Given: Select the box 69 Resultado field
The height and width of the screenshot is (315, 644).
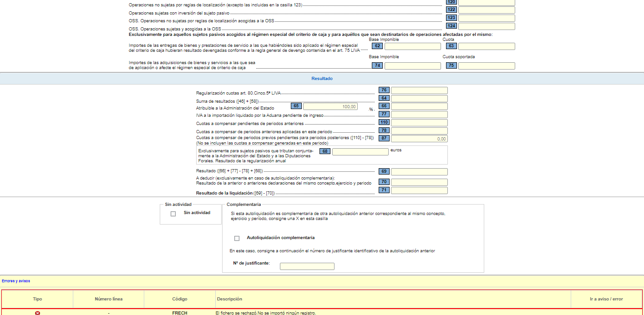Looking at the screenshot, I should coord(419,172).
